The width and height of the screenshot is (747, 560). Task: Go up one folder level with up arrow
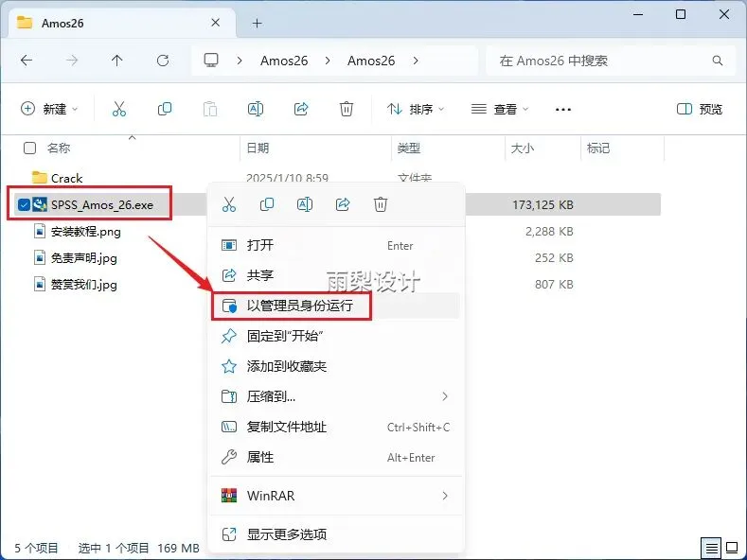click(x=116, y=61)
